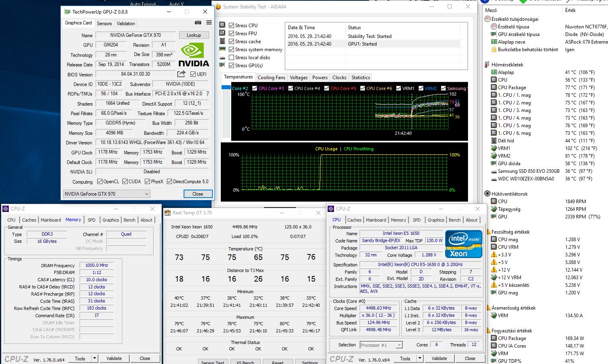This screenshot has width=608, height=364.
Task: Toggle the CPU Core #3 graph checkbox
Action: point(254,88)
